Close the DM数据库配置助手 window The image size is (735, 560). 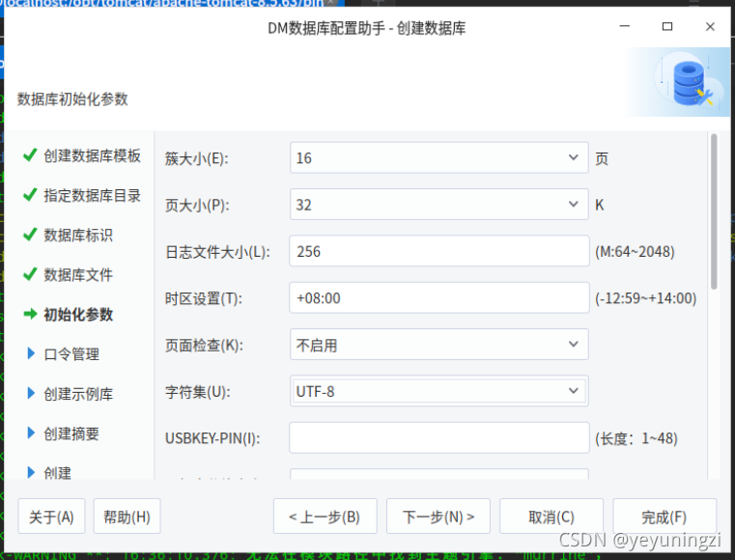710,27
